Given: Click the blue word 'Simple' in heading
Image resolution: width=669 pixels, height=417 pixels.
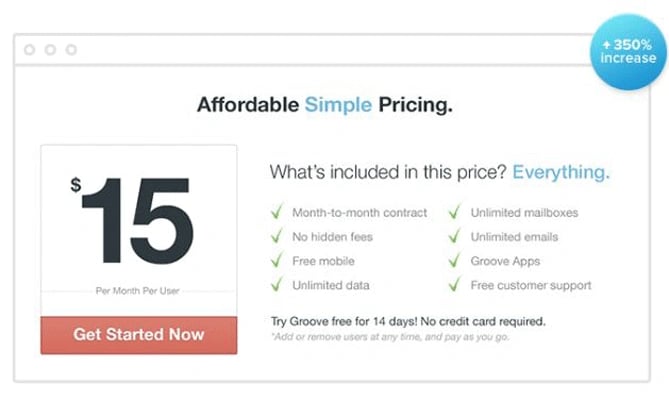Looking at the screenshot, I should click(x=338, y=104).
